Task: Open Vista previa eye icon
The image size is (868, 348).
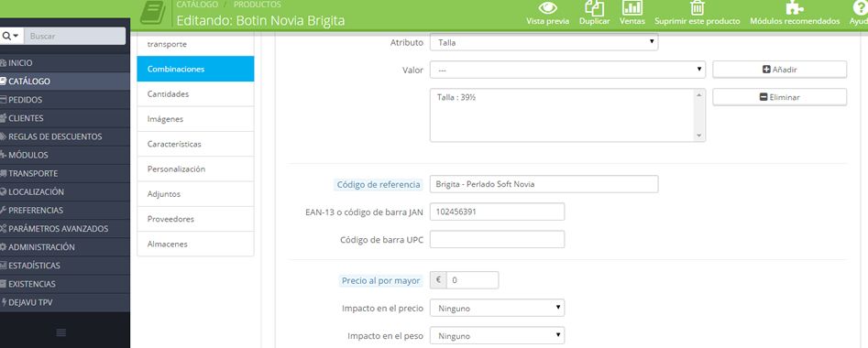Action: click(547, 7)
